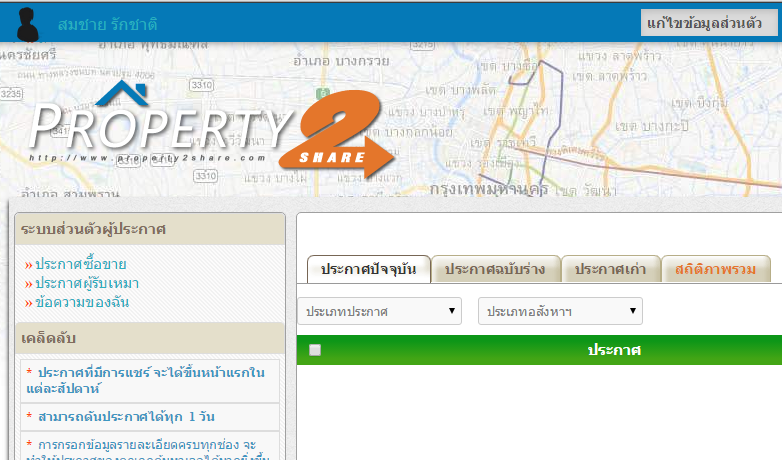782x460 pixels.
Task: Switch to the ประกาศฉบับร่าง tab
Action: pos(495,269)
